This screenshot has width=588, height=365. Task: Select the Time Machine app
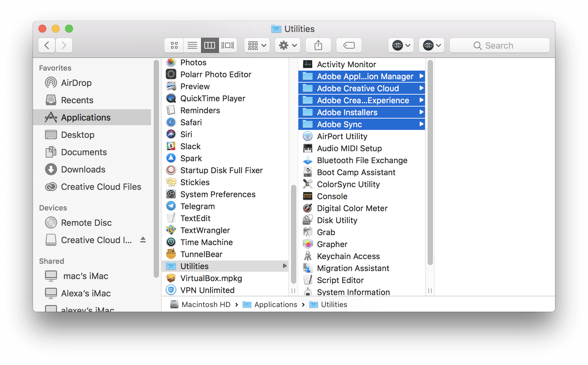tap(225, 242)
